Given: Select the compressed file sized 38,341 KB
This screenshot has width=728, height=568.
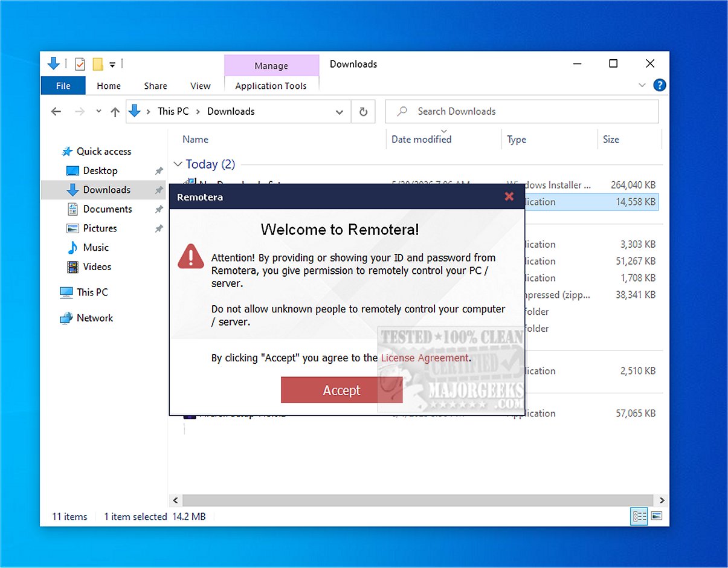Looking at the screenshot, I should (x=636, y=295).
